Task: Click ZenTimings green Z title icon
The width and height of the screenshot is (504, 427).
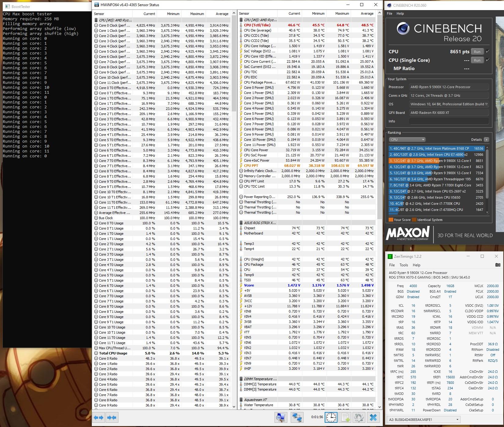Action: [390, 257]
